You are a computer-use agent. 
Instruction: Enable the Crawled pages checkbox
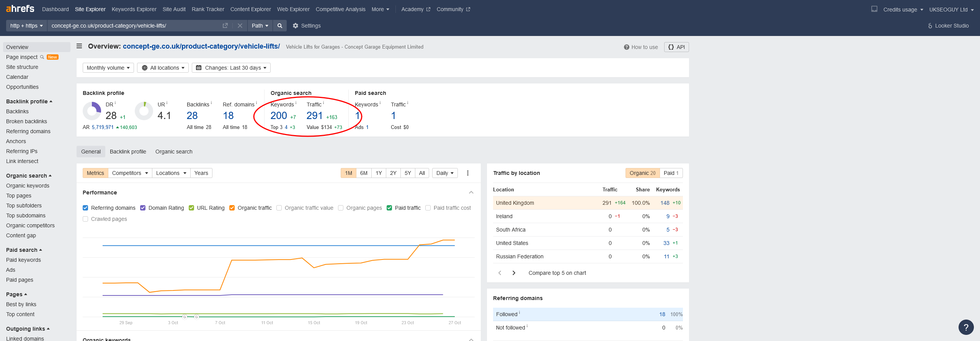click(85, 219)
